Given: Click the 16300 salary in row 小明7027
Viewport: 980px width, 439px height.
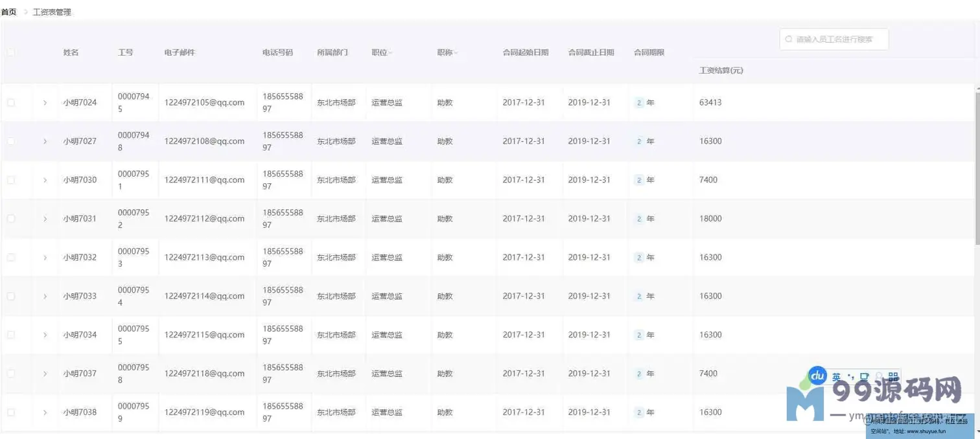Looking at the screenshot, I should click(710, 141).
